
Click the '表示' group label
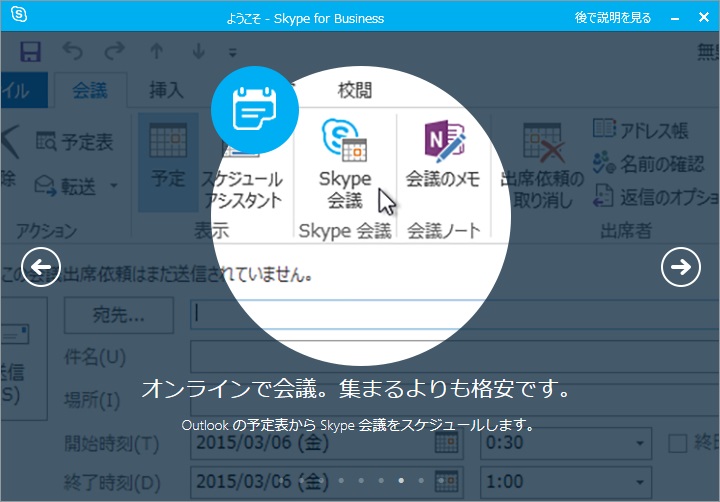[x=211, y=231]
